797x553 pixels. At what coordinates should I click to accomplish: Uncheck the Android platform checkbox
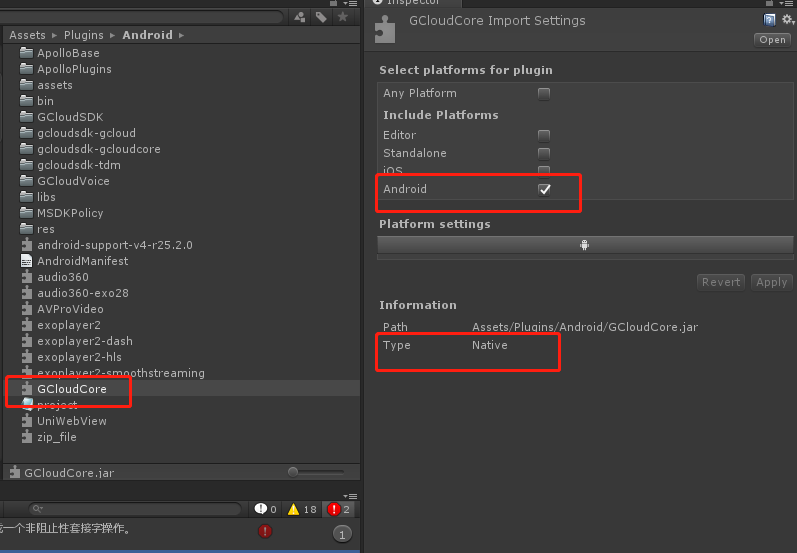(544, 190)
